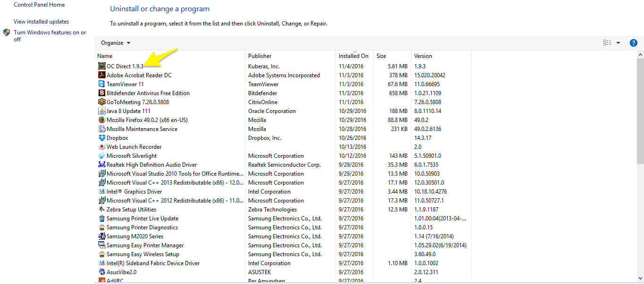This screenshot has height=284, width=644.
Task: Select the Dropbox program name
Action: pyautogui.click(x=117, y=138)
